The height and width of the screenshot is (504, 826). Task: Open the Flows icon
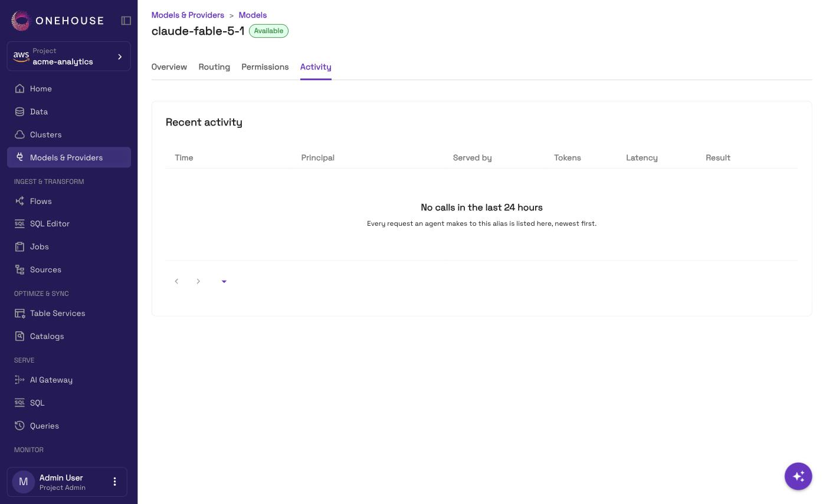pos(19,201)
